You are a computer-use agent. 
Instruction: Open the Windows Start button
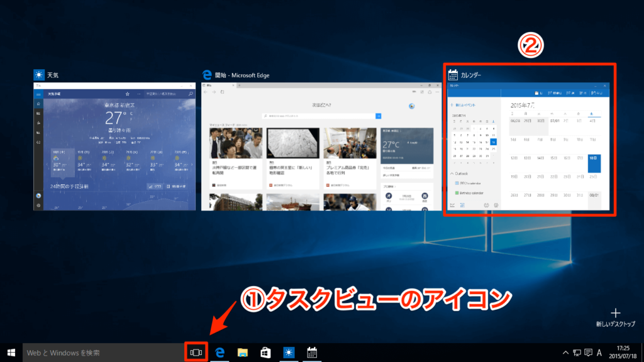11,353
